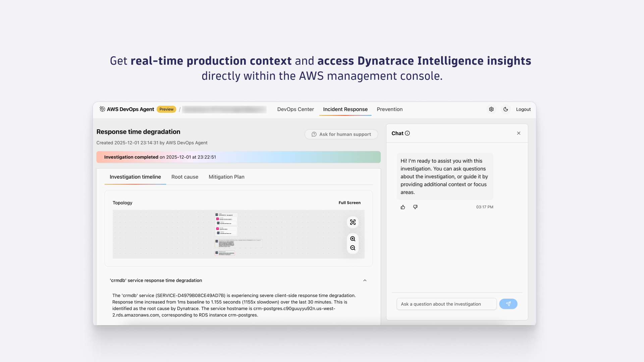Screen dimensions: 644x362
Task: Zoom out of the topology map
Action: coord(353,248)
